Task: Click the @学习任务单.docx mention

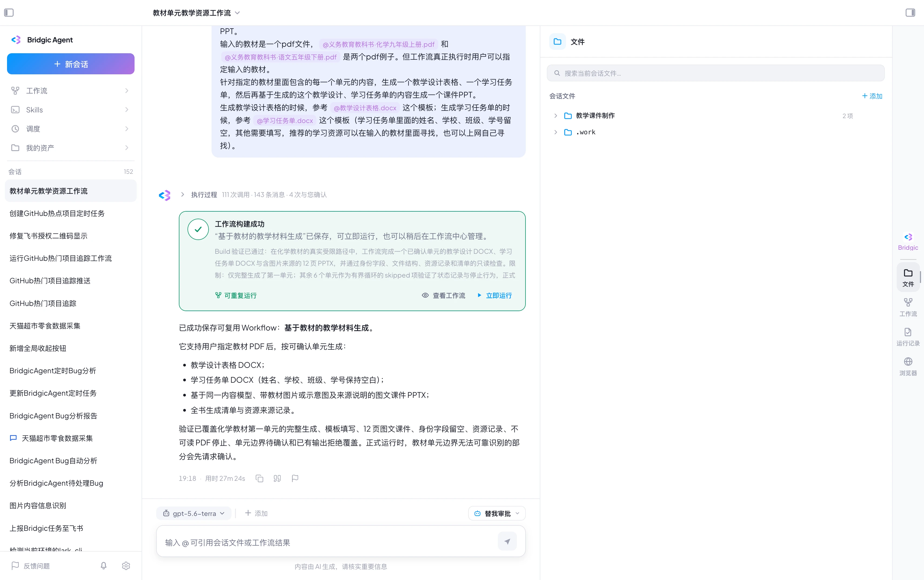Action: [x=285, y=121]
